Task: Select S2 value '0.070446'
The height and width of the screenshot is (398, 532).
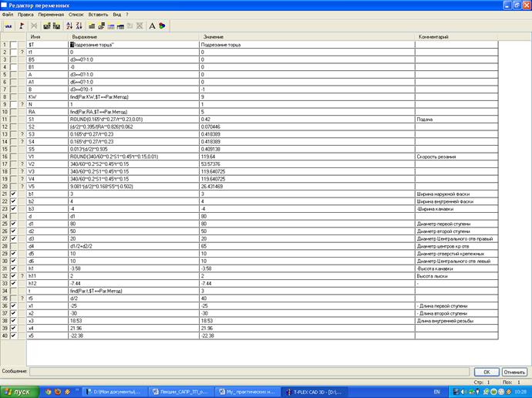Action: pyautogui.click(x=307, y=127)
